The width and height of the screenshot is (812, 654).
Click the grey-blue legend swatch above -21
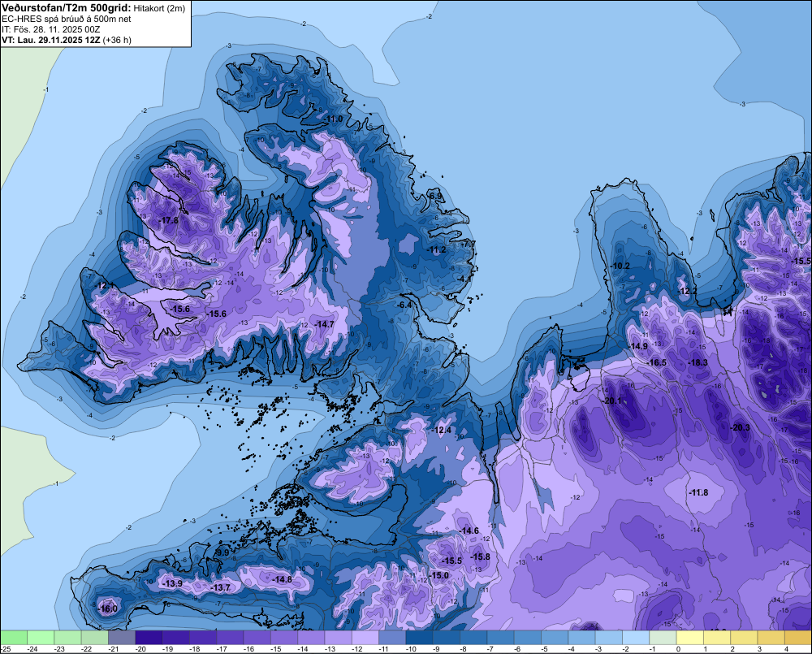(x=122, y=637)
